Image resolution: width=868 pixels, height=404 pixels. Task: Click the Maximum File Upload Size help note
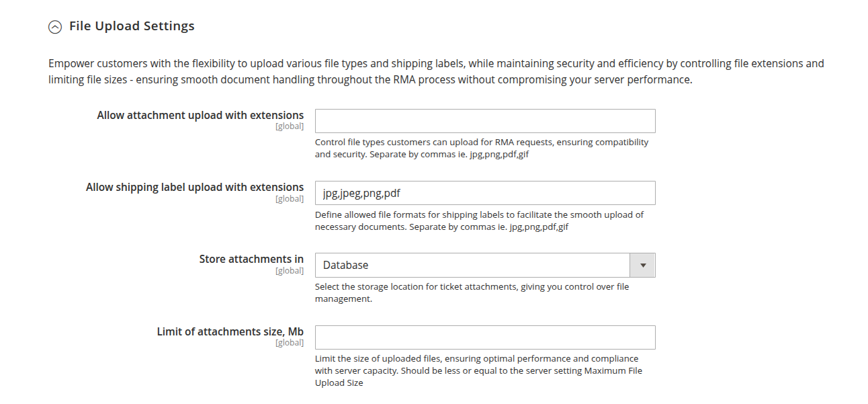[x=478, y=370]
